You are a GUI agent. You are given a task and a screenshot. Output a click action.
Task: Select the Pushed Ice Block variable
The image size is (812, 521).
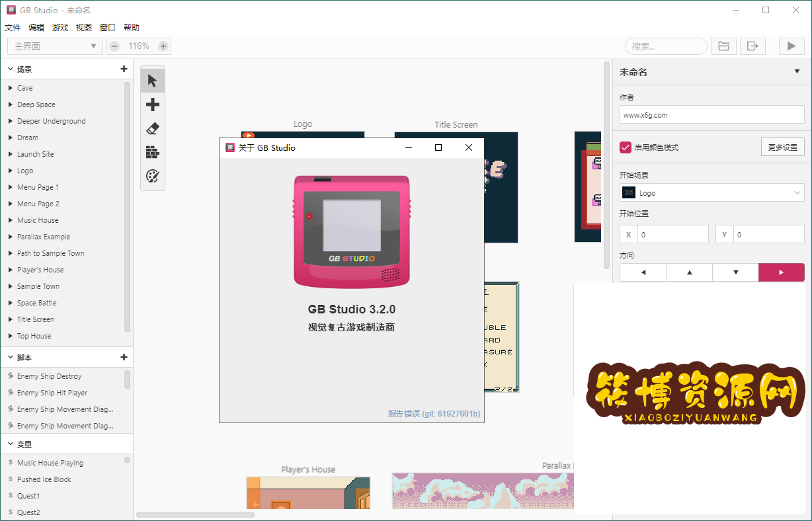[44, 479]
